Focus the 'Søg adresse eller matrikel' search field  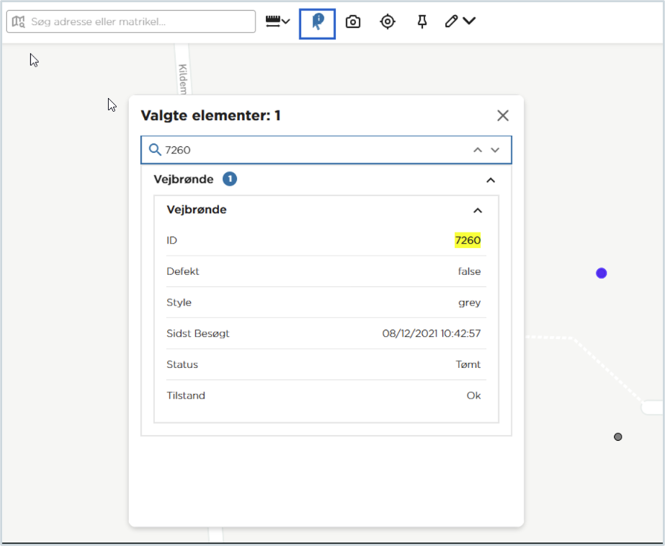(131, 21)
